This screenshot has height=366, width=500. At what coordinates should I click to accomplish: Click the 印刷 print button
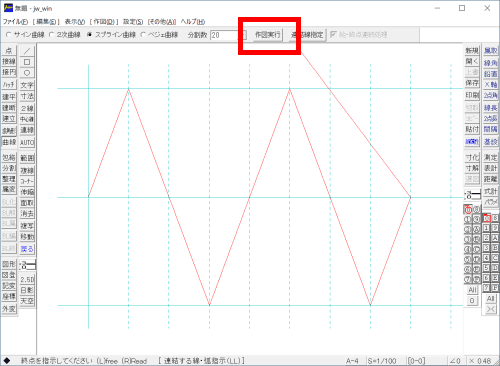472,95
